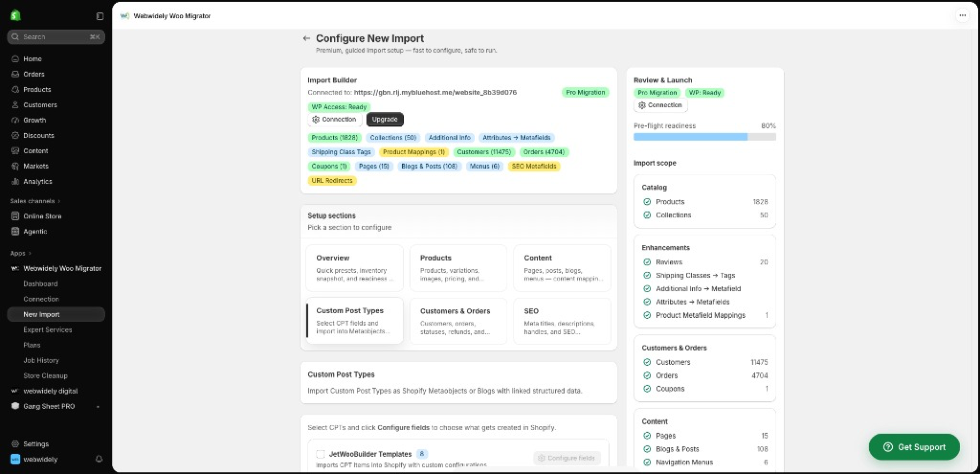980x474 pixels.
Task: Click Connection button in Review & Launch
Action: (x=660, y=105)
